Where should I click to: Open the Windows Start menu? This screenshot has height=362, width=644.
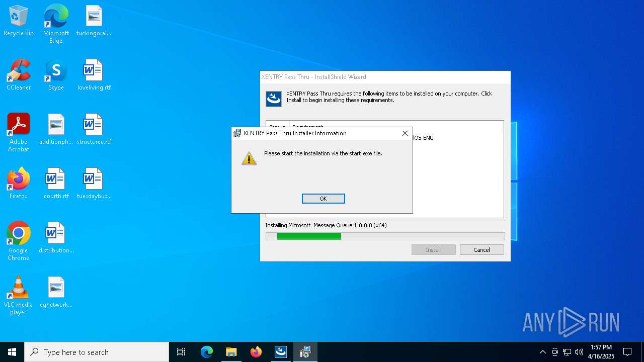(12, 352)
